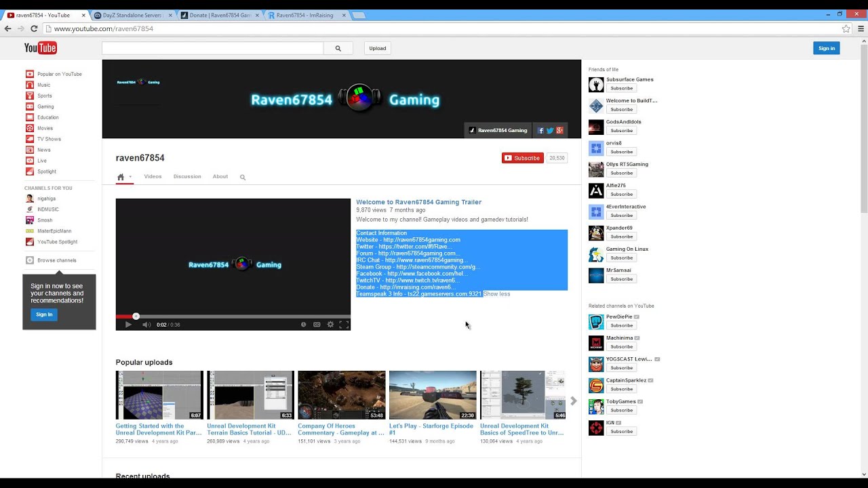868x488 pixels.
Task: Open the channel Discussion tab
Action: [187, 177]
